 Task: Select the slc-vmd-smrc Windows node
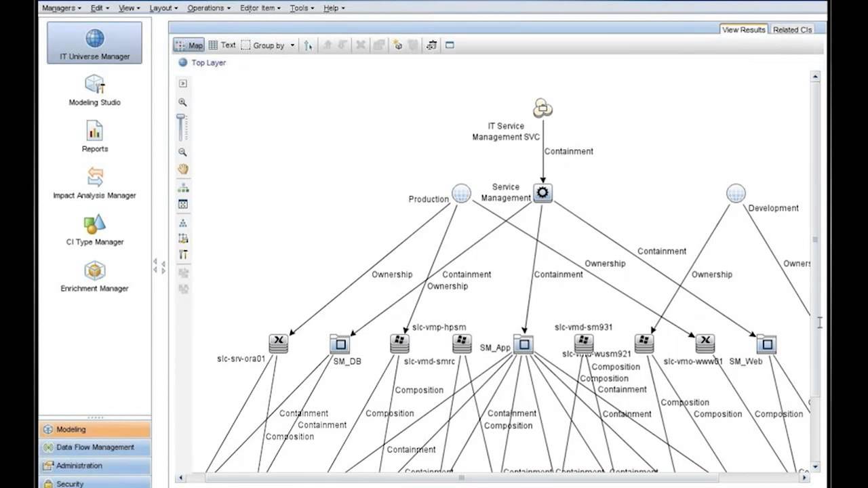click(x=462, y=344)
